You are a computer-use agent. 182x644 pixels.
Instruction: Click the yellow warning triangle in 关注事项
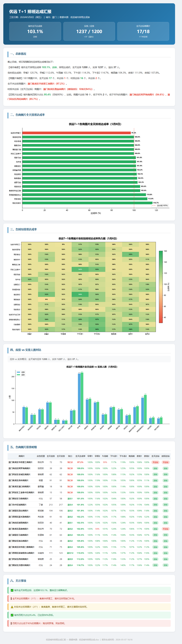(x=12, y=607)
